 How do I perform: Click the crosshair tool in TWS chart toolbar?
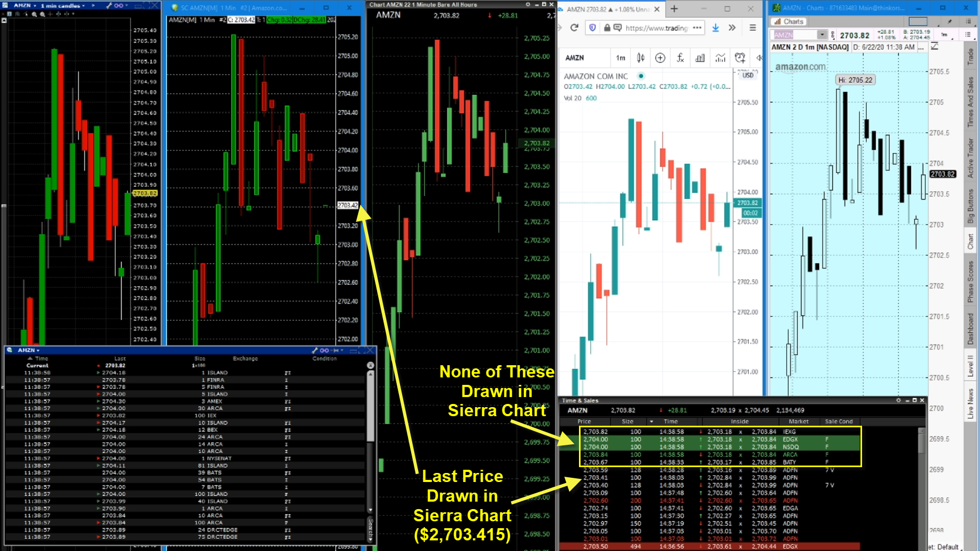[x=50, y=14]
